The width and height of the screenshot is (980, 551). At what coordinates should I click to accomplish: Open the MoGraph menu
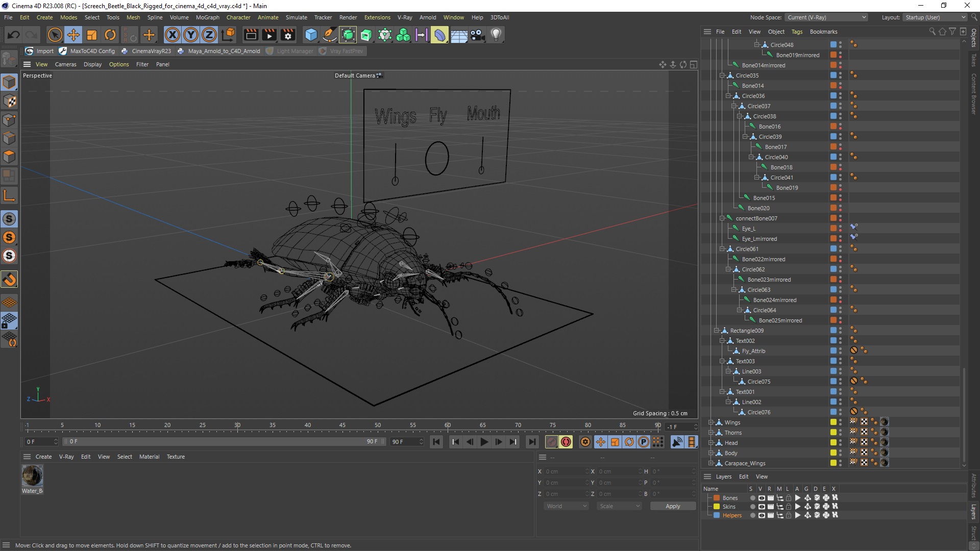[x=207, y=17]
